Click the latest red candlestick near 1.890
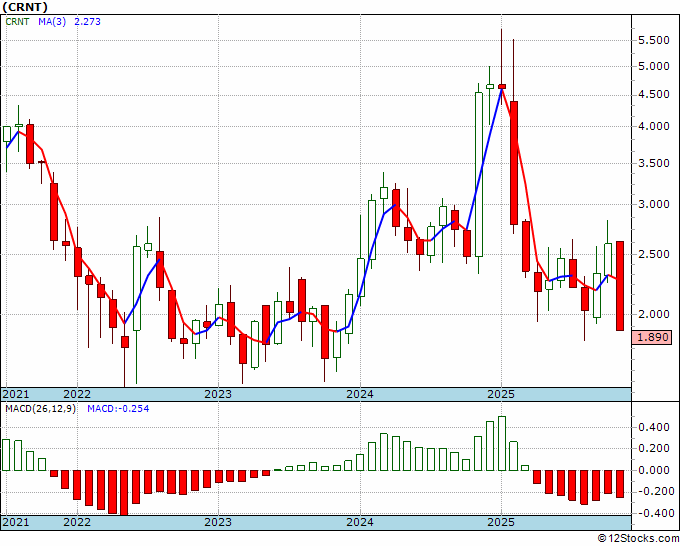Image resolution: width=680 pixels, height=546 pixels. tap(620, 286)
